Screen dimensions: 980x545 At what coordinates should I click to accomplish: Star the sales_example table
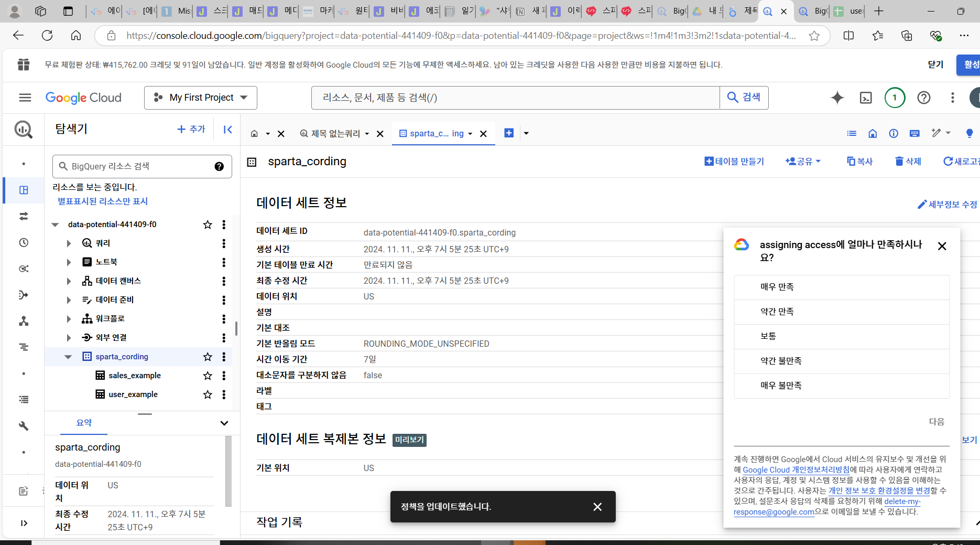click(208, 376)
